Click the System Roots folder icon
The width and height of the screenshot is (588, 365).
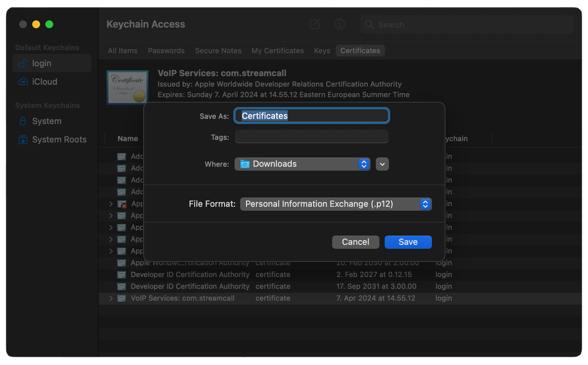23,140
